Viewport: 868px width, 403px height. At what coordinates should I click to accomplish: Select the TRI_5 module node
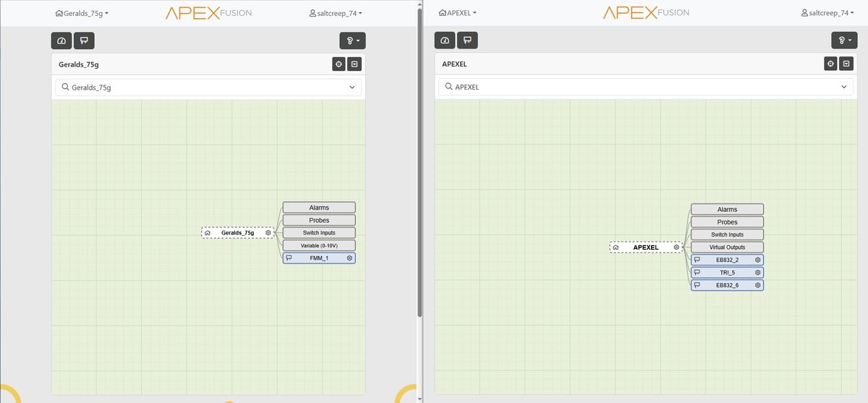coord(727,273)
